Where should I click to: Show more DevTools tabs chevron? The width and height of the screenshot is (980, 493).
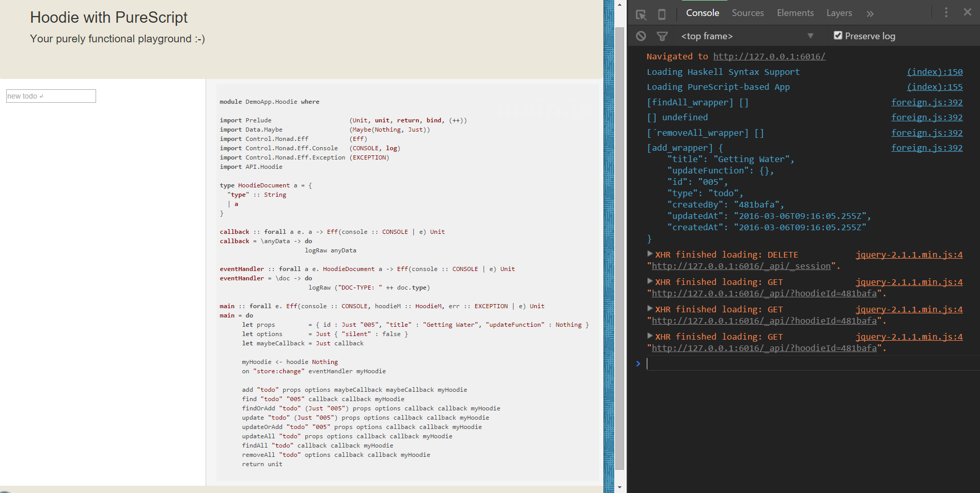pyautogui.click(x=870, y=14)
